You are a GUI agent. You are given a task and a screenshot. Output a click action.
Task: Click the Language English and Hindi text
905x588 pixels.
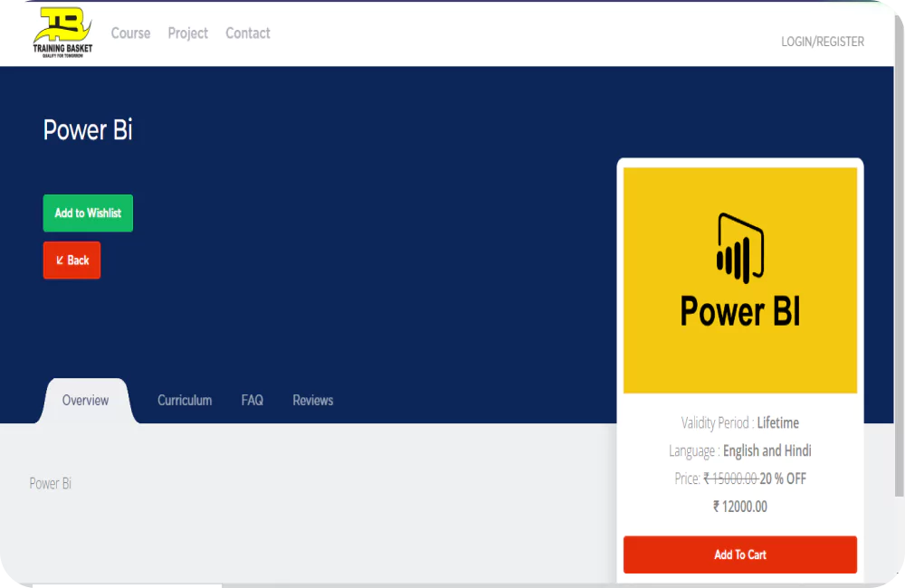click(x=740, y=450)
